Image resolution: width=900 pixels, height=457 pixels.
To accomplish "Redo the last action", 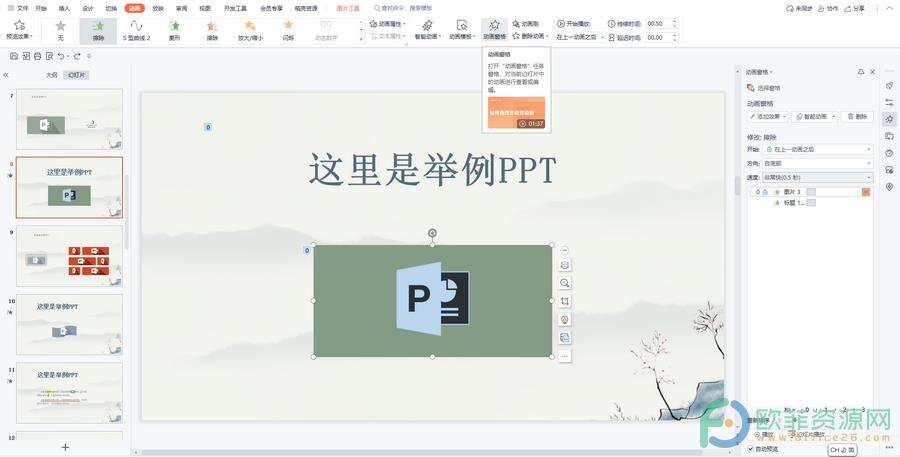I will pos(77,56).
